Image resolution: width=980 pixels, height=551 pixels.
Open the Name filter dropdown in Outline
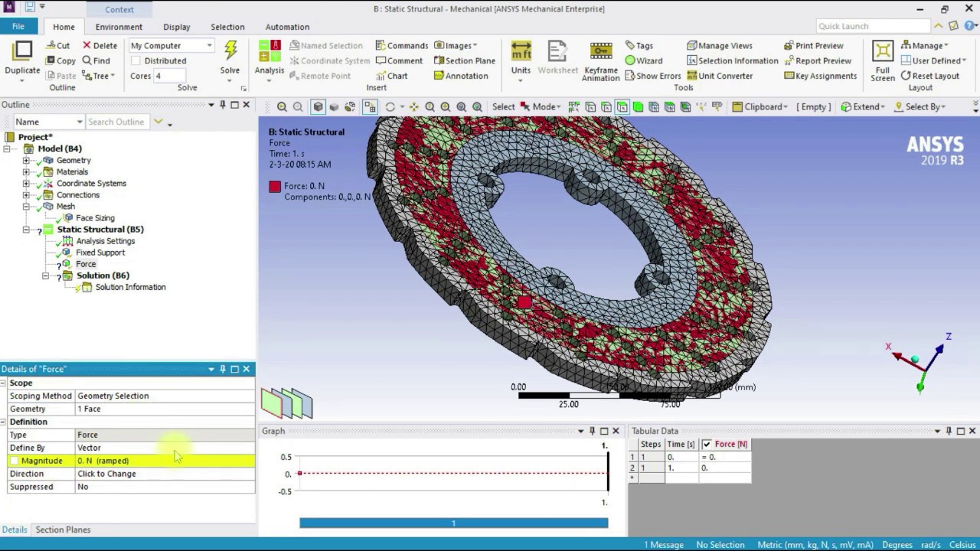coord(48,122)
